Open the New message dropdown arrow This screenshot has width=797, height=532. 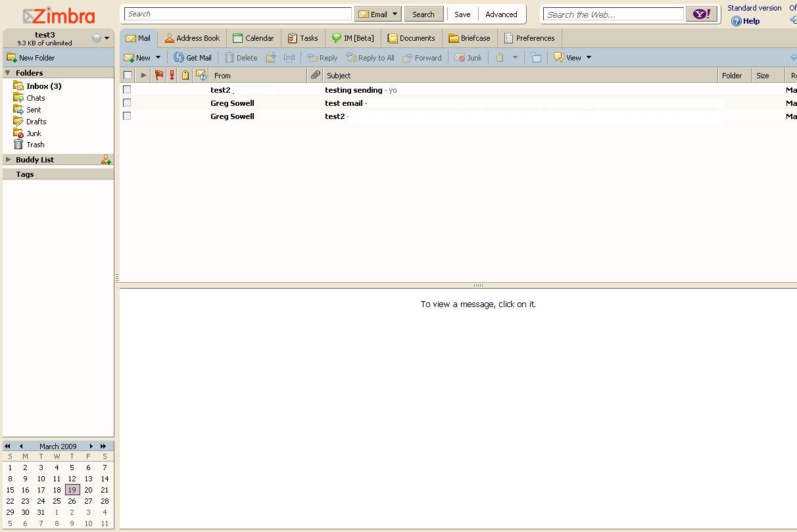point(158,58)
